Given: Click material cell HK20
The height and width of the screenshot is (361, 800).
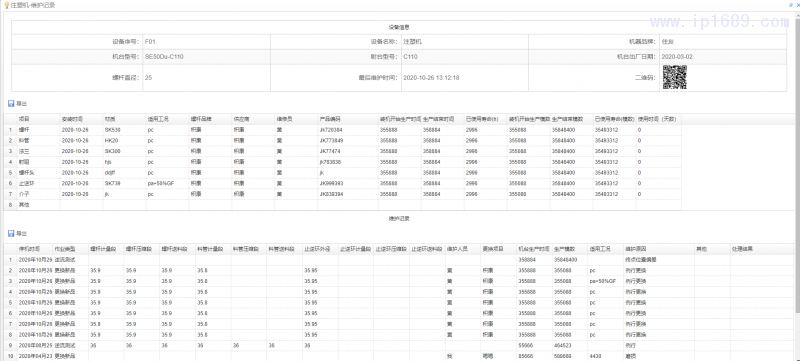Looking at the screenshot, I should [x=111, y=140].
